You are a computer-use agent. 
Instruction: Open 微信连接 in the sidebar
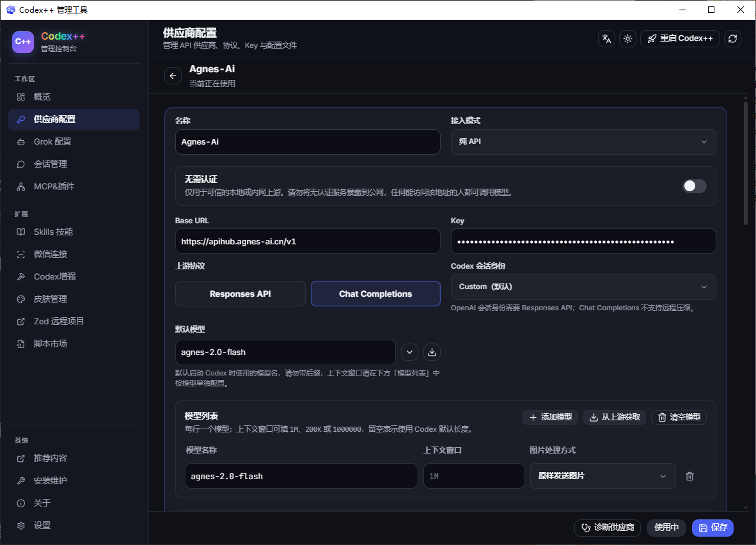pyautogui.click(x=74, y=254)
